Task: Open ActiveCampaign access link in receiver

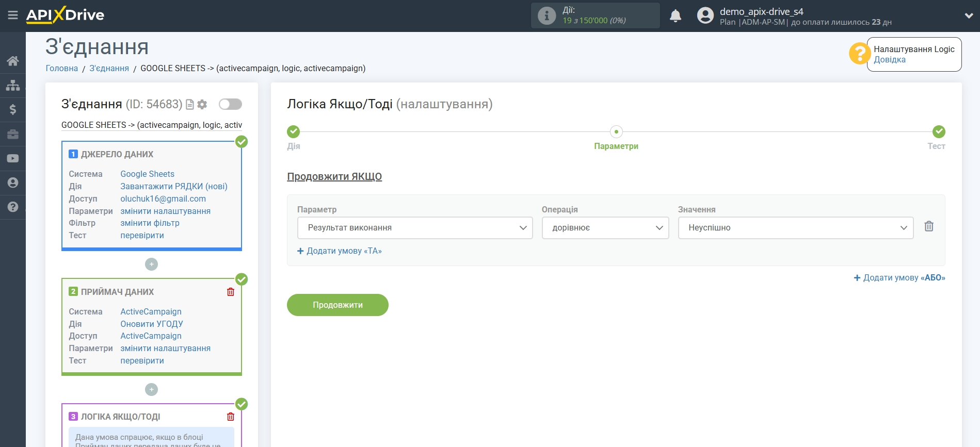Action: pyautogui.click(x=151, y=336)
